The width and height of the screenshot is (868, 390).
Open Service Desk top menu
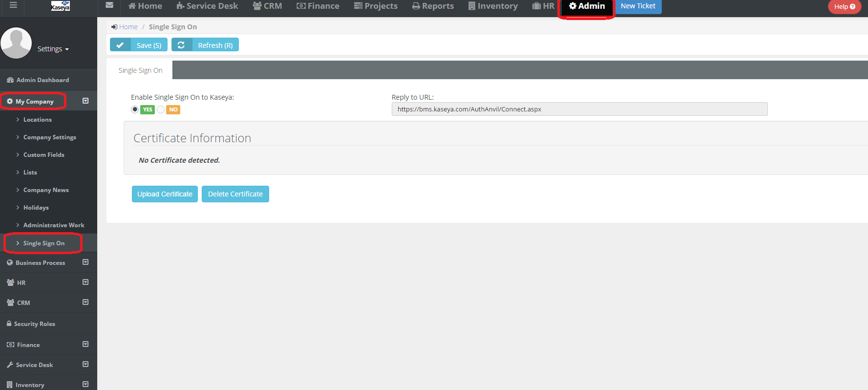207,6
